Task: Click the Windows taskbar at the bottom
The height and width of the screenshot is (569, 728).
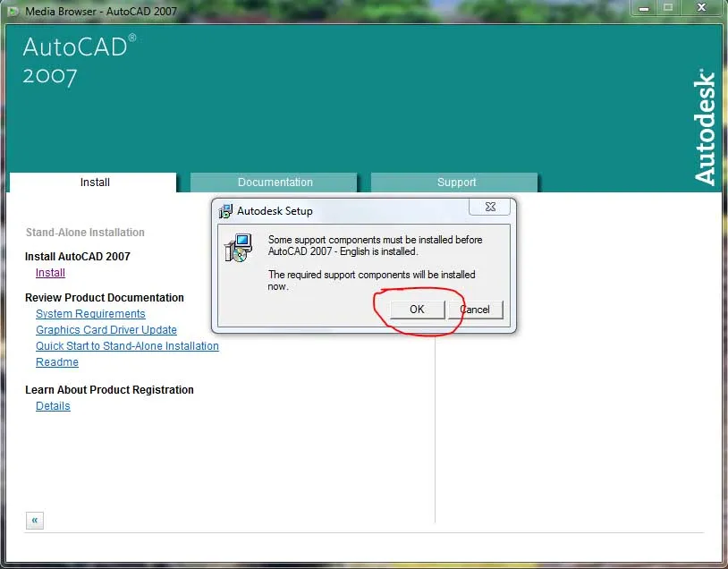Action: pyautogui.click(x=364, y=564)
